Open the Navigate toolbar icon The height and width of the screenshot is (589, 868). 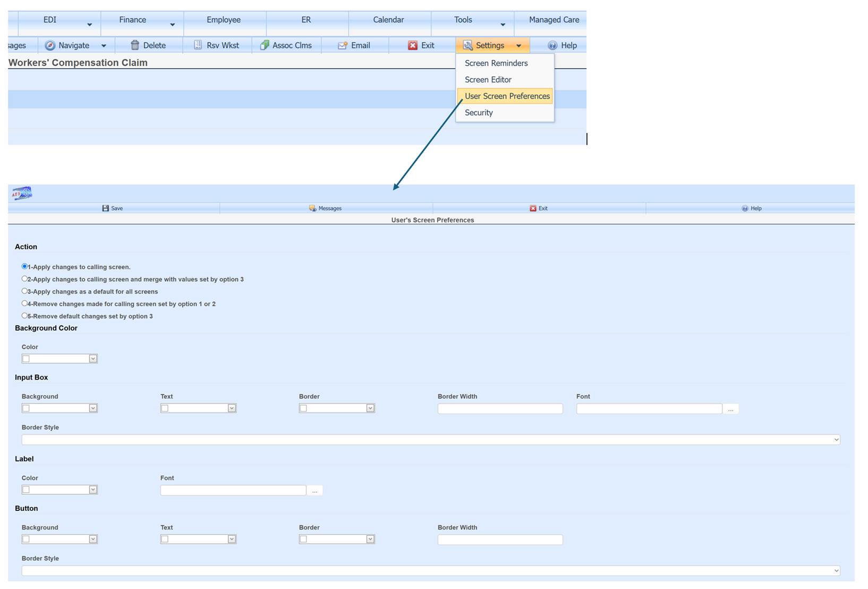50,45
